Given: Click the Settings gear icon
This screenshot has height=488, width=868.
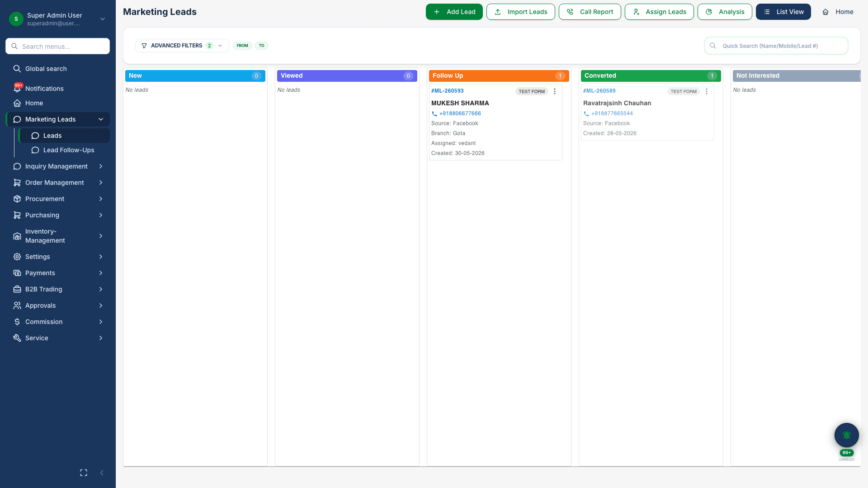Looking at the screenshot, I should [17, 257].
